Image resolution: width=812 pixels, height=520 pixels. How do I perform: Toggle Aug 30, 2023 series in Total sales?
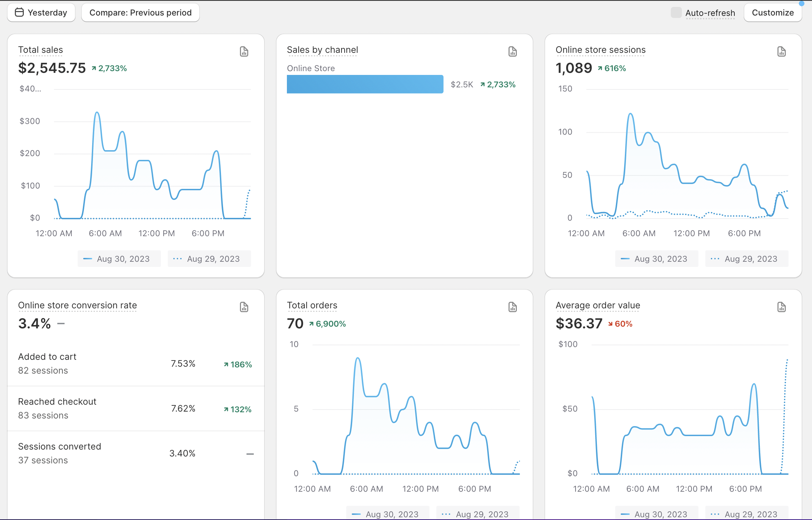point(119,259)
